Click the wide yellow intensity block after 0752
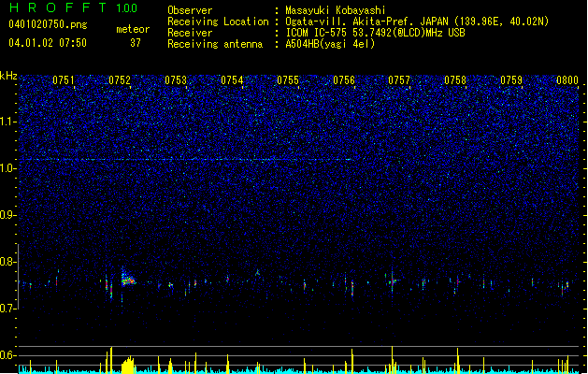The height and width of the screenshot is (374, 588). 127,365
